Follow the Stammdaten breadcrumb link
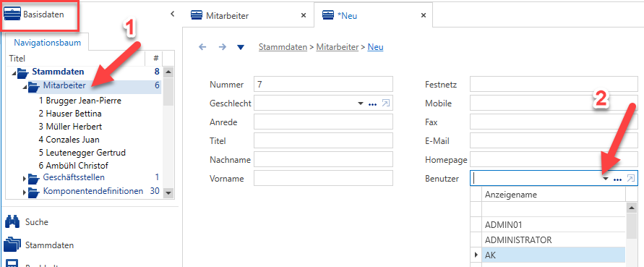Viewport: 644px width, 267px height. [x=283, y=47]
